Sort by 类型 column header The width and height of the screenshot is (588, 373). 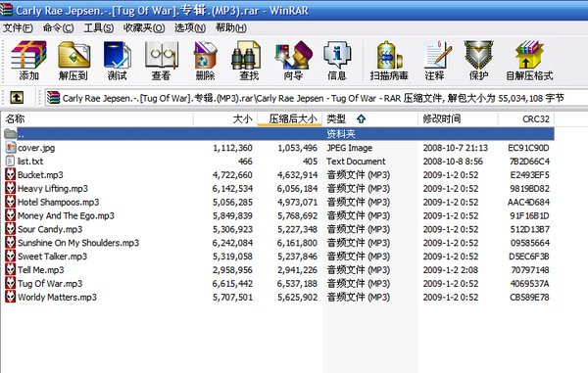pos(369,119)
